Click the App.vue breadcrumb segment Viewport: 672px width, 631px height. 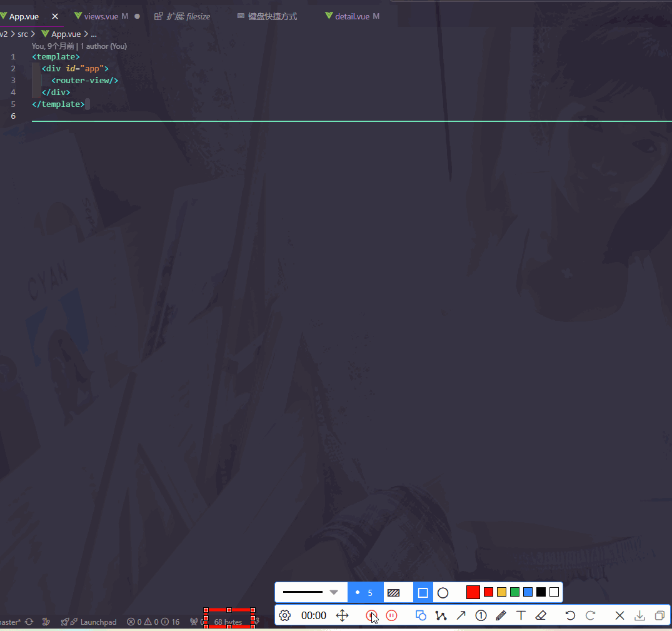[x=61, y=34]
